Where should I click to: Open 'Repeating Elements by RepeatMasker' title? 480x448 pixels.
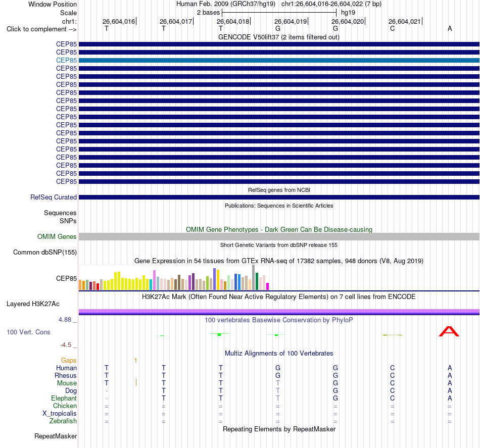tap(279, 429)
